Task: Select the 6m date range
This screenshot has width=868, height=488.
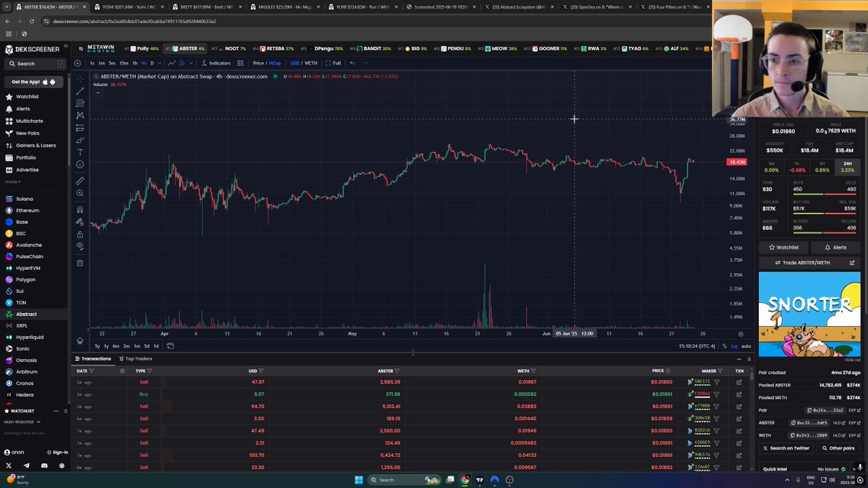Action: [116, 346]
